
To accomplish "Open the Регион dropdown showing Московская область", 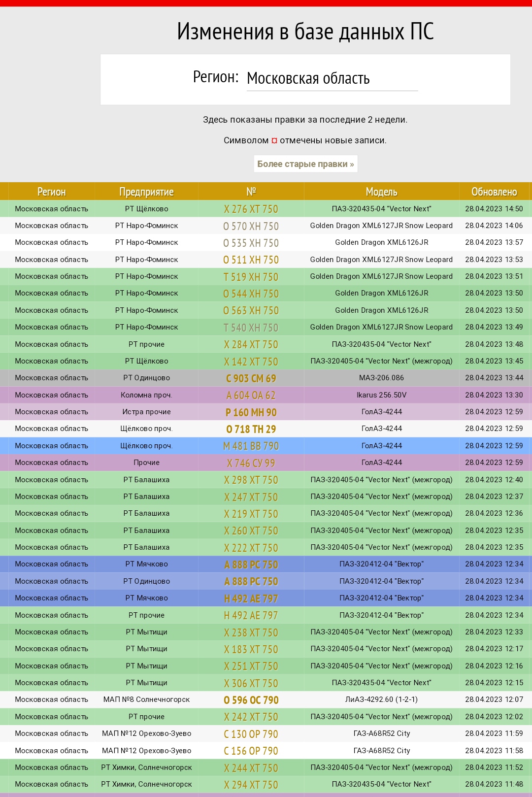I will click(332, 79).
